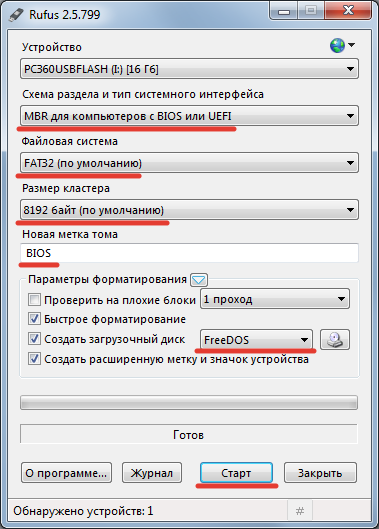
Task: Open the pass count dropdown
Action: 275,299
